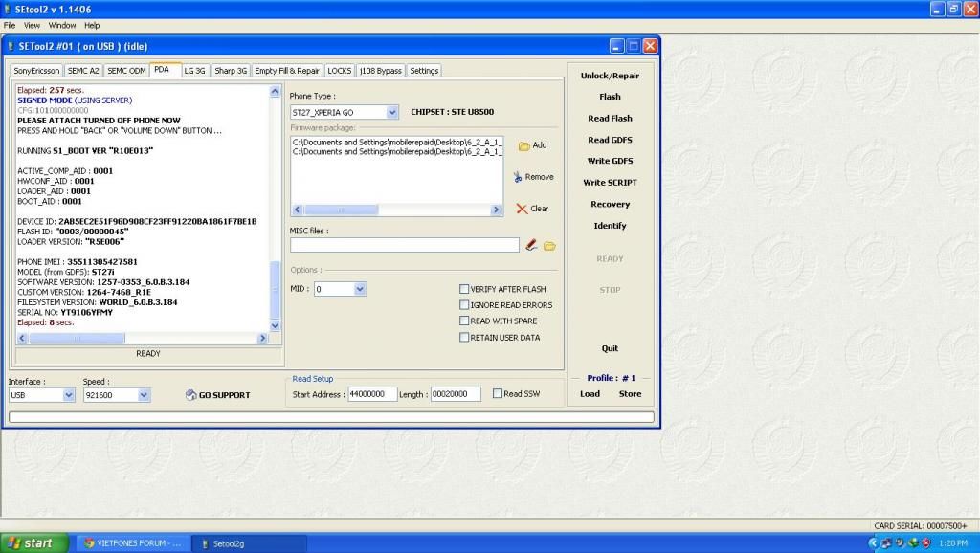The width and height of the screenshot is (980, 553).
Task: Switch to Empty Fill & Repair tab
Action: (x=287, y=71)
